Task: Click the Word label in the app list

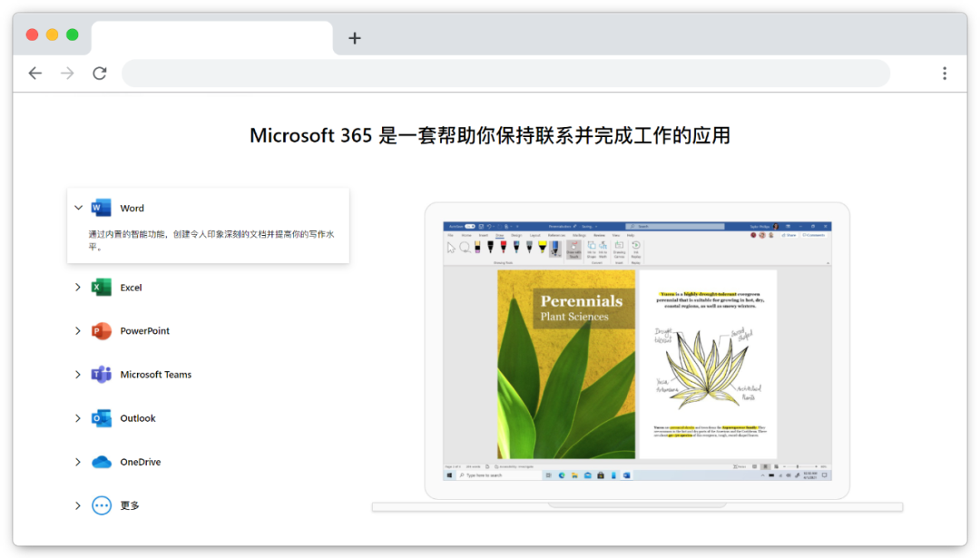Action: coord(132,208)
